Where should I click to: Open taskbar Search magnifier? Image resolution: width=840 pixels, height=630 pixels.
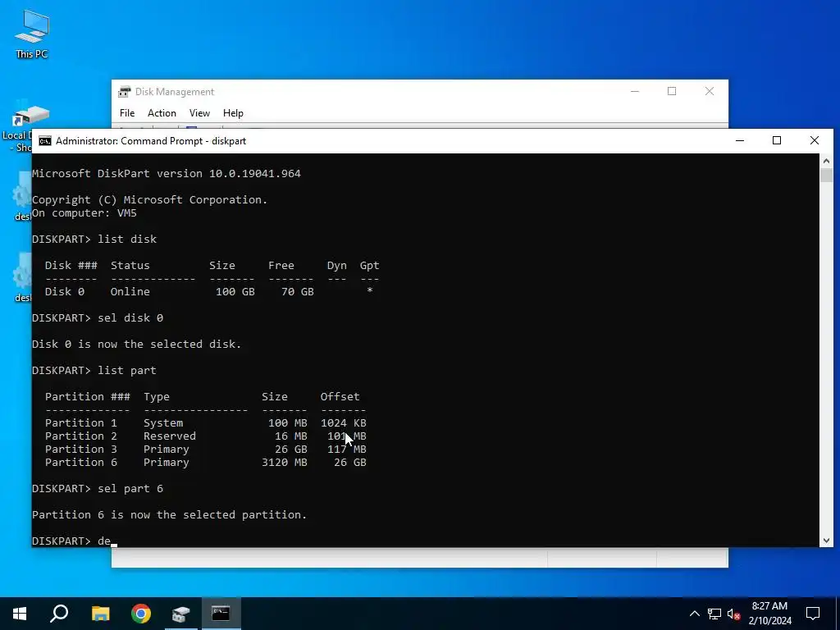click(x=59, y=614)
